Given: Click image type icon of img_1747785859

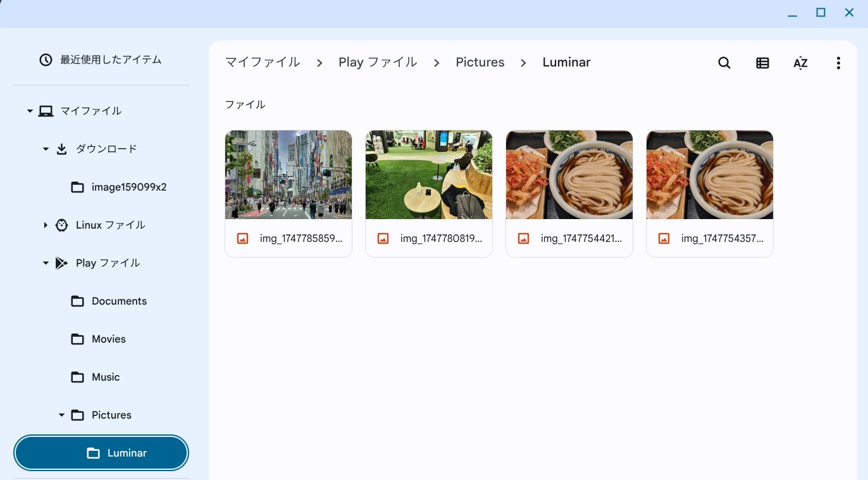Looking at the screenshot, I should pyautogui.click(x=242, y=239).
